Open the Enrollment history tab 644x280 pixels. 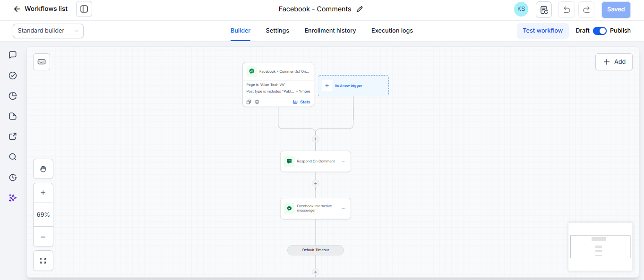(x=330, y=31)
